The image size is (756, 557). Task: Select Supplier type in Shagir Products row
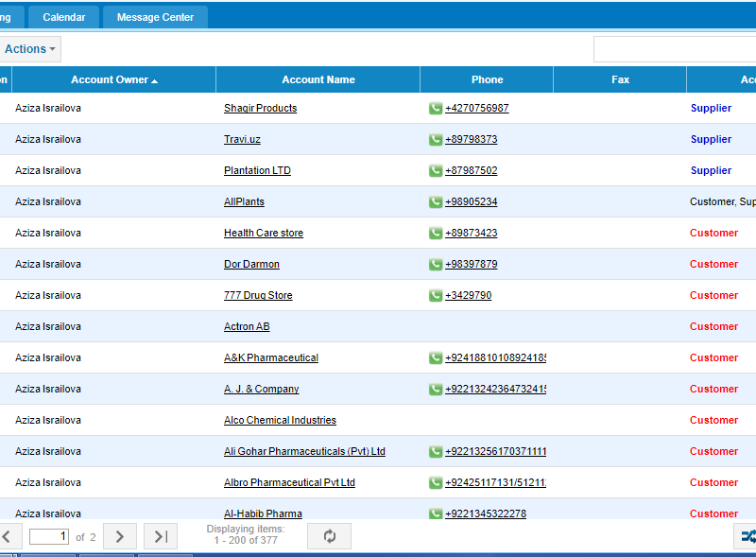[x=711, y=108]
